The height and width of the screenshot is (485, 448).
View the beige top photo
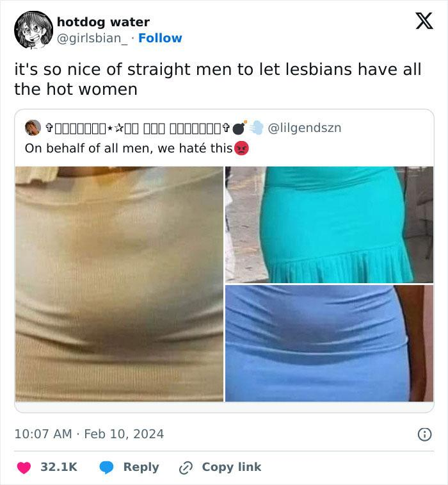click(119, 284)
